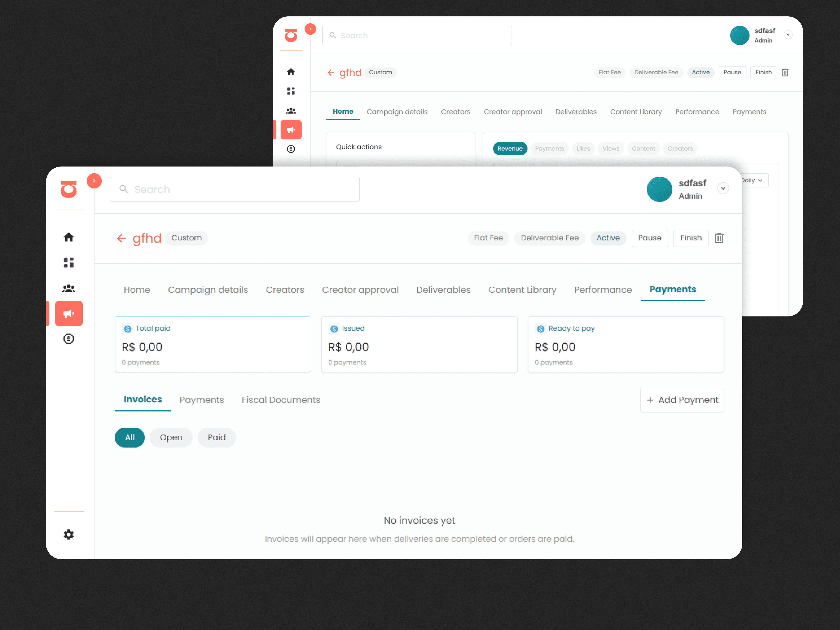This screenshot has width=840, height=630.
Task: Select the Paid invoice filter chip
Action: click(x=216, y=437)
